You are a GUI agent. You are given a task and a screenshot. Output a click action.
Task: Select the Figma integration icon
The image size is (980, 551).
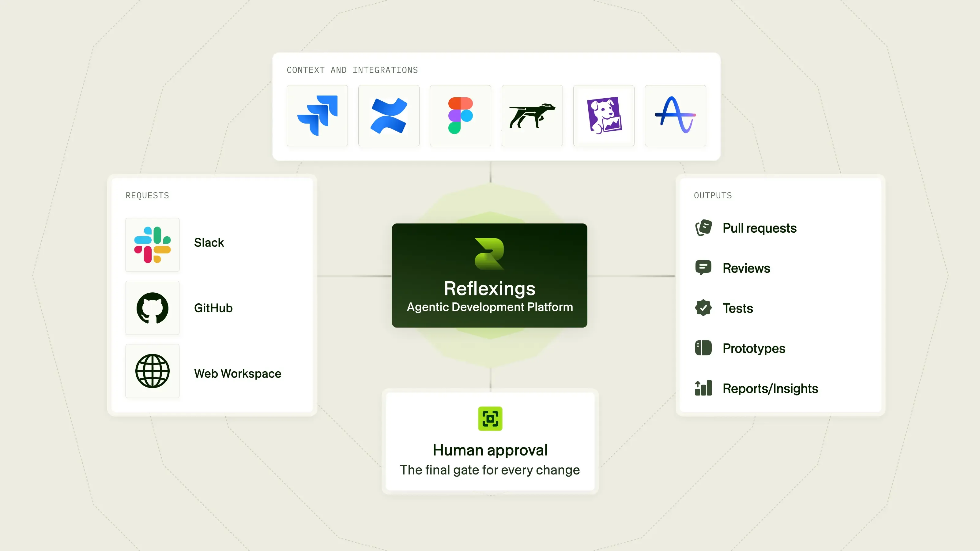(x=460, y=116)
